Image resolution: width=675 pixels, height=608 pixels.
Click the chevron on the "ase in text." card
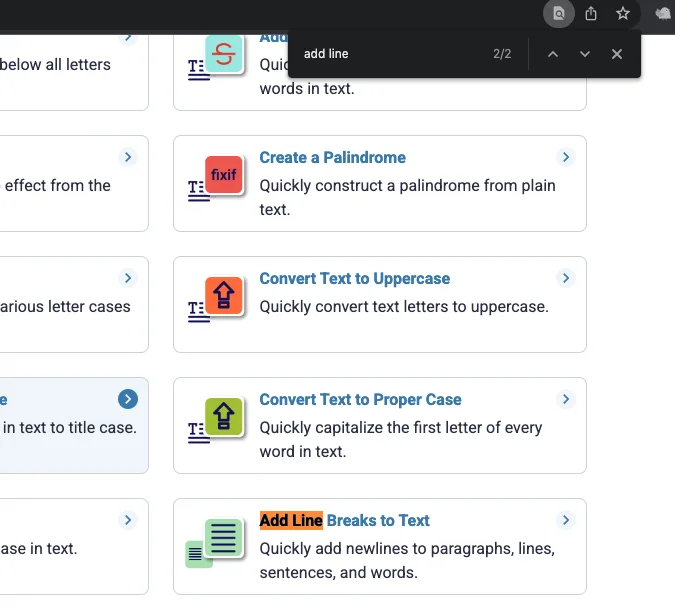tap(128, 520)
